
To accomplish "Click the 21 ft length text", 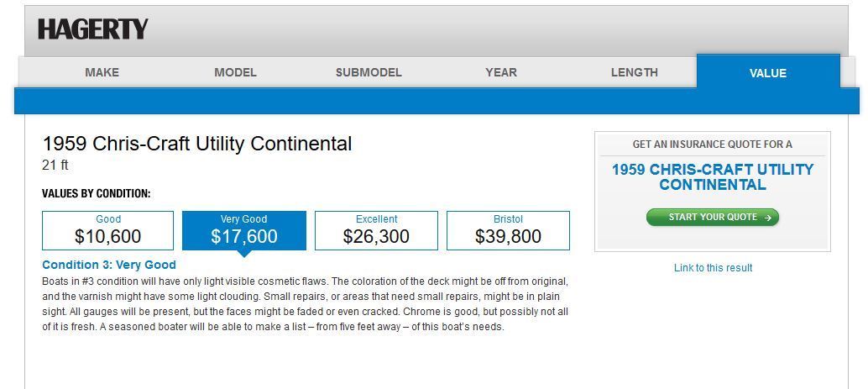I will (55, 166).
